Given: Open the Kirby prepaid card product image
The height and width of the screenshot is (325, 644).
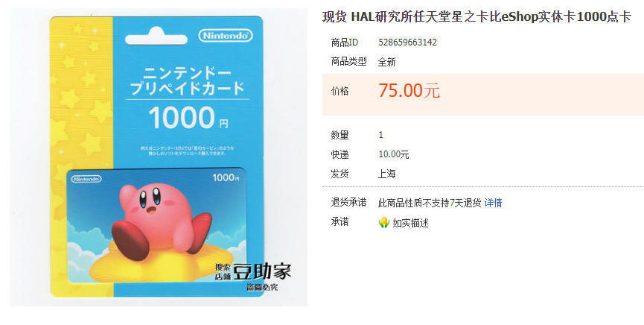Looking at the screenshot, I should [x=158, y=157].
